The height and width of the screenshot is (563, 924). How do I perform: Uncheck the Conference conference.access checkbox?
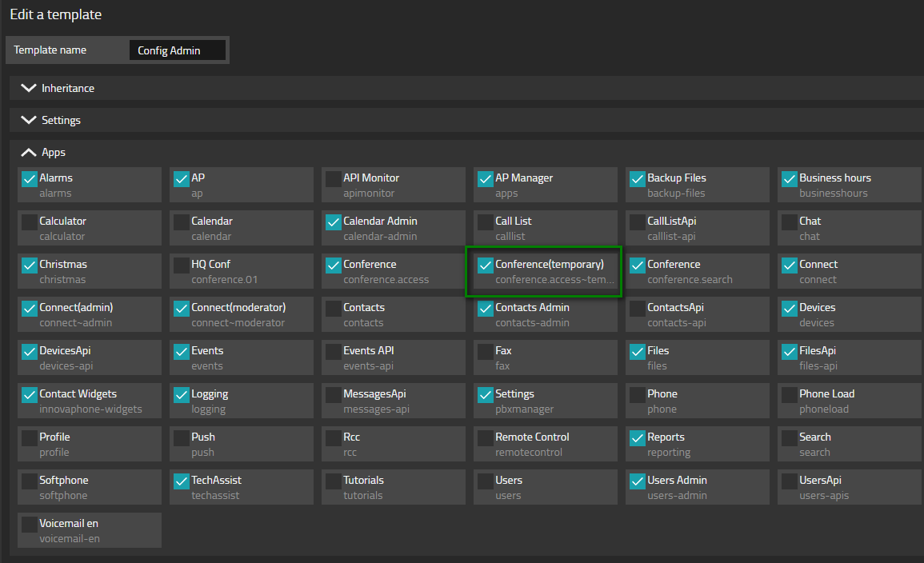(334, 265)
